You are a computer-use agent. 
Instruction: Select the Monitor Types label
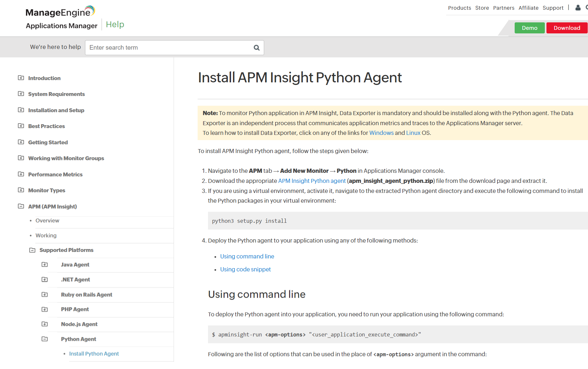pos(47,190)
